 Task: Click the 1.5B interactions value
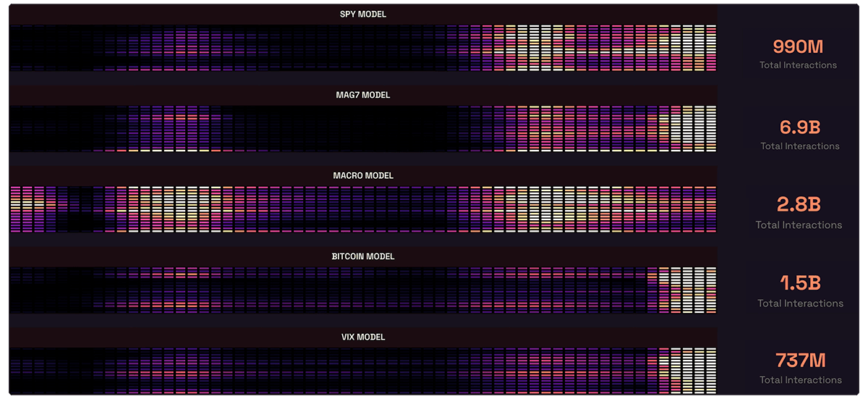click(800, 283)
